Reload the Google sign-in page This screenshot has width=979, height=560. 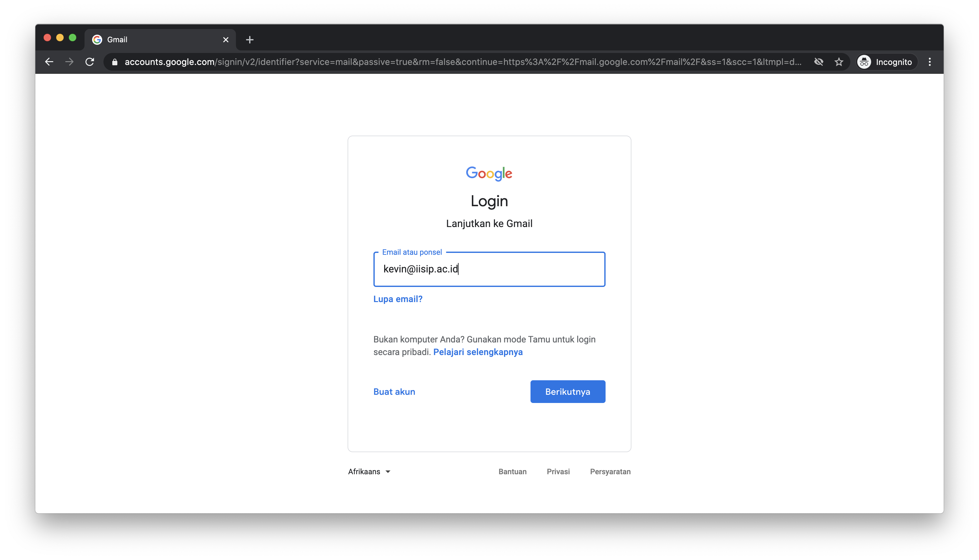(x=90, y=62)
